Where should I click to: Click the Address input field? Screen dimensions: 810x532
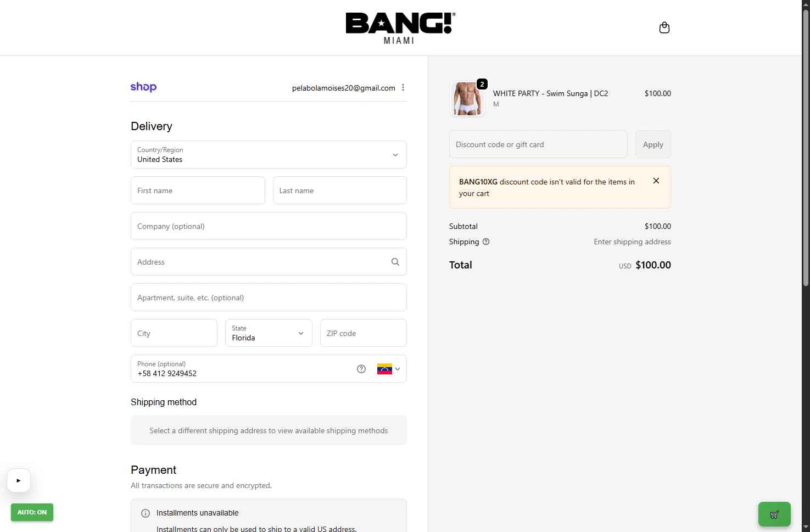(x=269, y=262)
